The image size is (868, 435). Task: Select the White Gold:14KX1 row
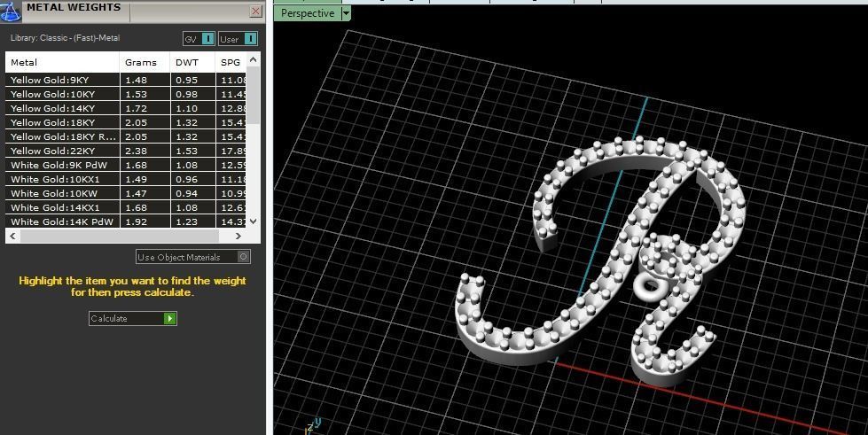click(x=126, y=207)
